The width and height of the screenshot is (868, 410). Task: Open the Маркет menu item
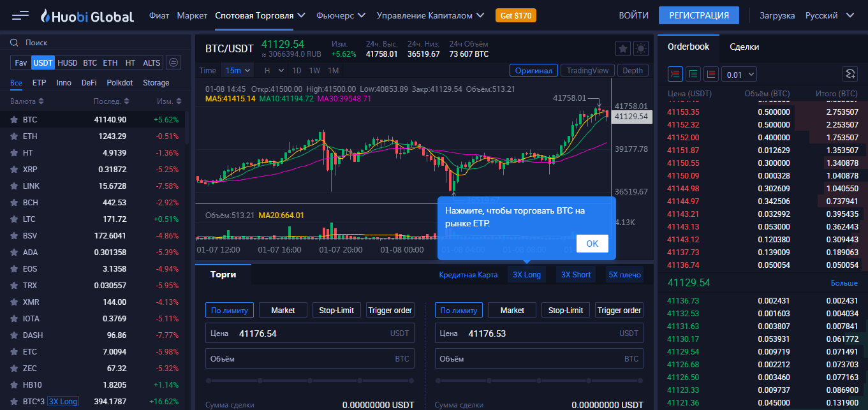click(192, 15)
